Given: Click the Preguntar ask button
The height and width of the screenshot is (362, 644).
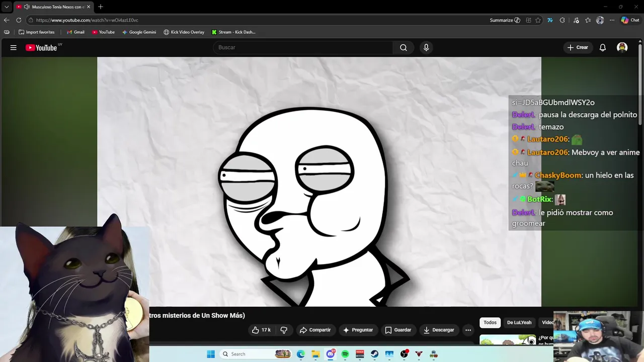Looking at the screenshot, I should tap(358, 330).
